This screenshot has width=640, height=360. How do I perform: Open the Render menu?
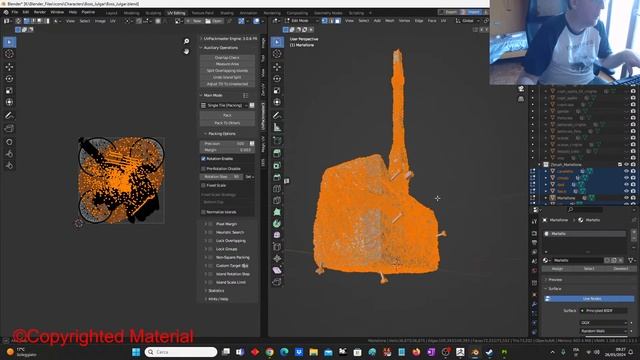(40, 12)
